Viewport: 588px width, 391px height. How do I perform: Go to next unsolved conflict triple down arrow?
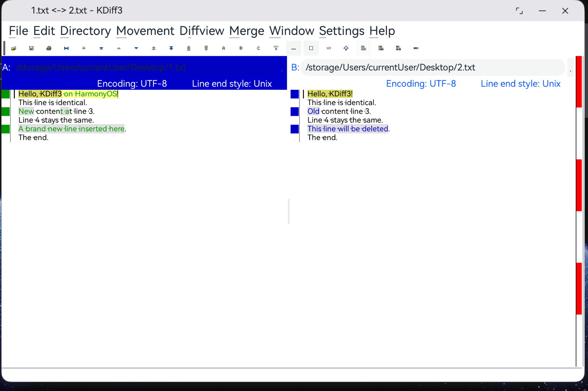[x=206, y=48]
